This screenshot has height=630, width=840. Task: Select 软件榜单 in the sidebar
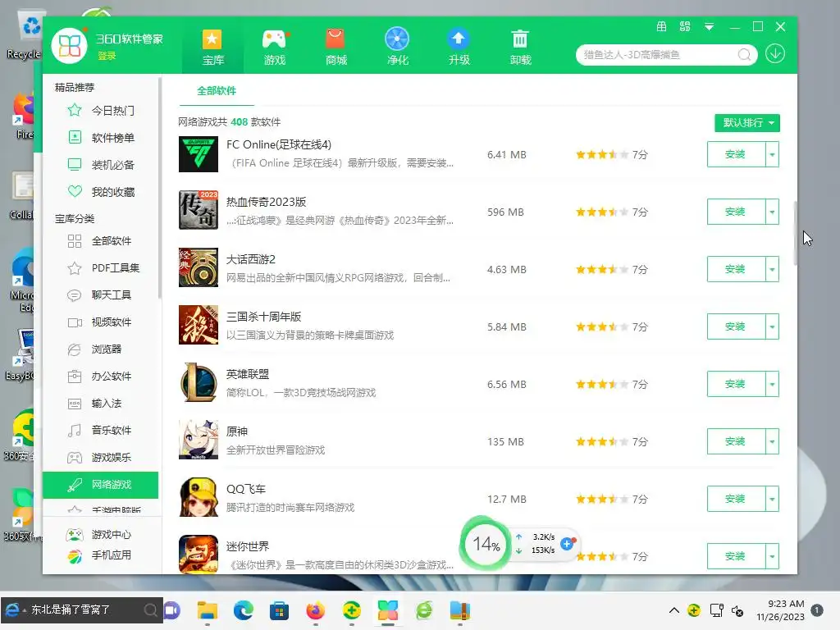pos(101,138)
